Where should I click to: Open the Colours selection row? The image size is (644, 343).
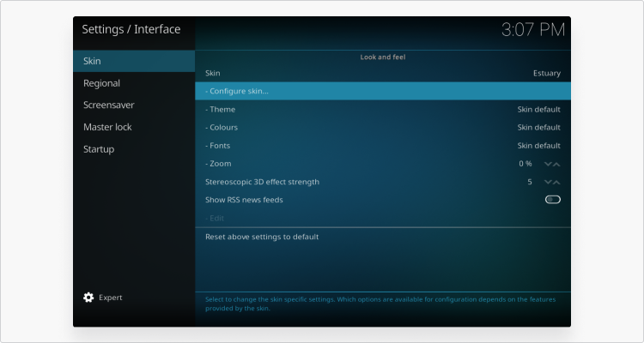pyautogui.click(x=383, y=128)
